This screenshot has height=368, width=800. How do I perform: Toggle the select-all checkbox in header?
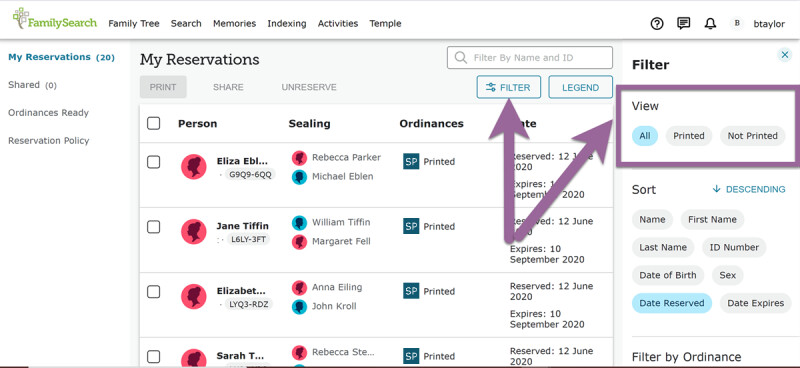[x=154, y=124]
